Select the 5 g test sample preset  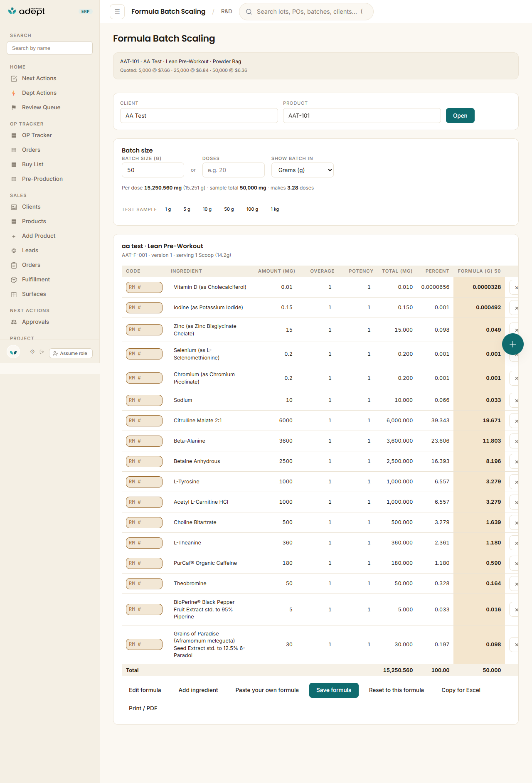pos(187,209)
